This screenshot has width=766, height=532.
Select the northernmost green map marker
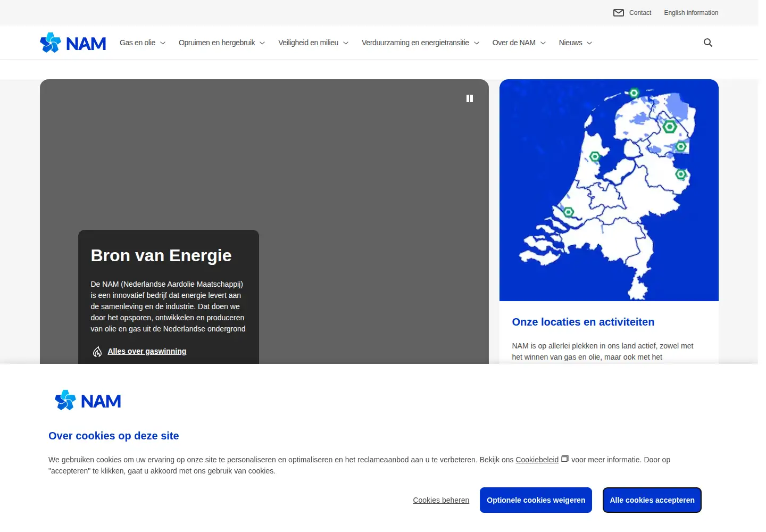tap(634, 93)
